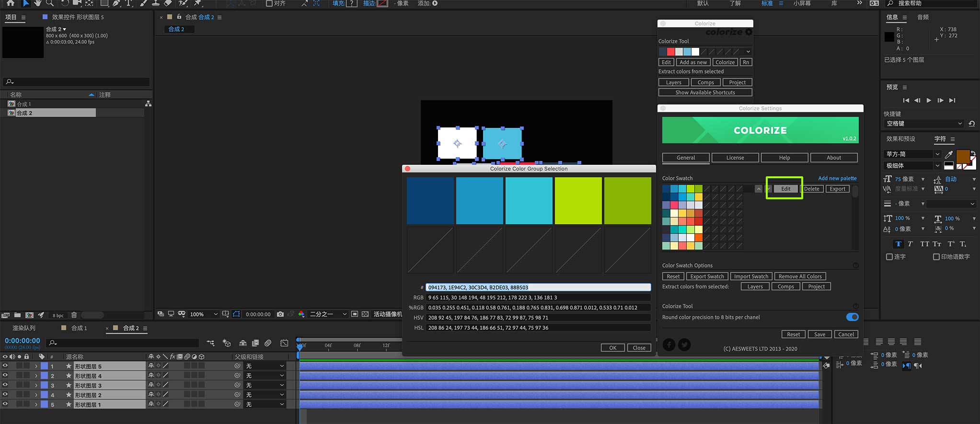
Task: Click Export palette button
Action: (838, 189)
